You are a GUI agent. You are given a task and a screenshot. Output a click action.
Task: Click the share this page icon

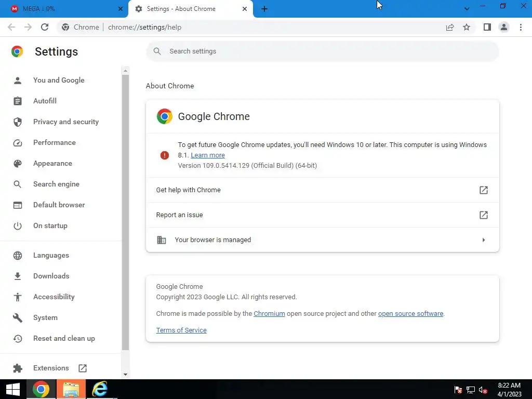[450, 27]
